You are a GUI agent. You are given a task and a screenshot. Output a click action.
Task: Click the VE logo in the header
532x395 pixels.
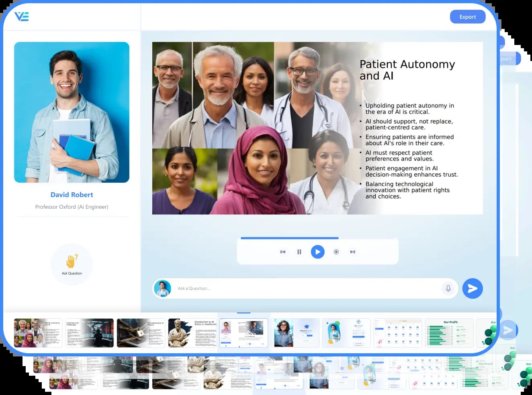click(22, 16)
